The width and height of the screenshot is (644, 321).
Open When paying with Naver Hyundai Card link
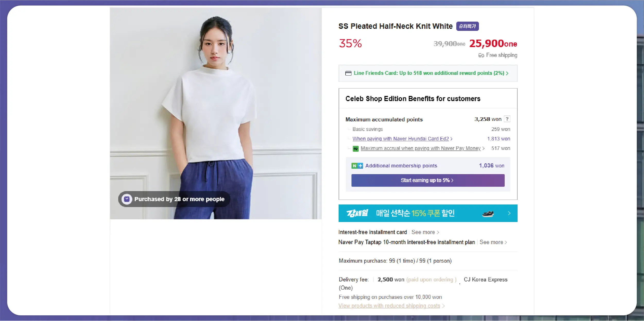click(402, 139)
